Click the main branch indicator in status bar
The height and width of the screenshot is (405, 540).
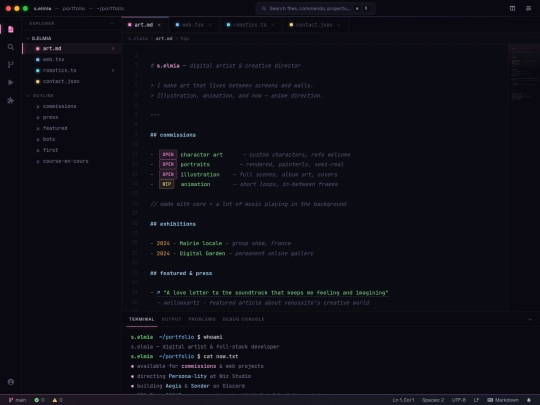(x=17, y=400)
